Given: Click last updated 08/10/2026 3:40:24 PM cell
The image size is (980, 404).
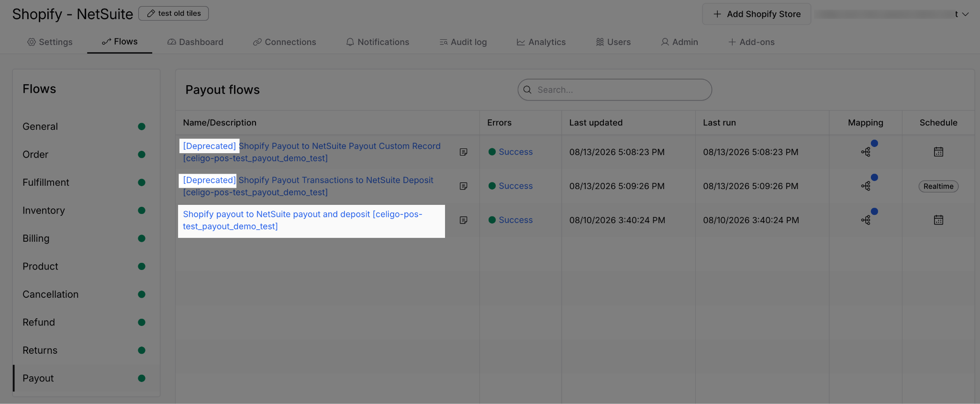Looking at the screenshot, I should click(617, 220).
